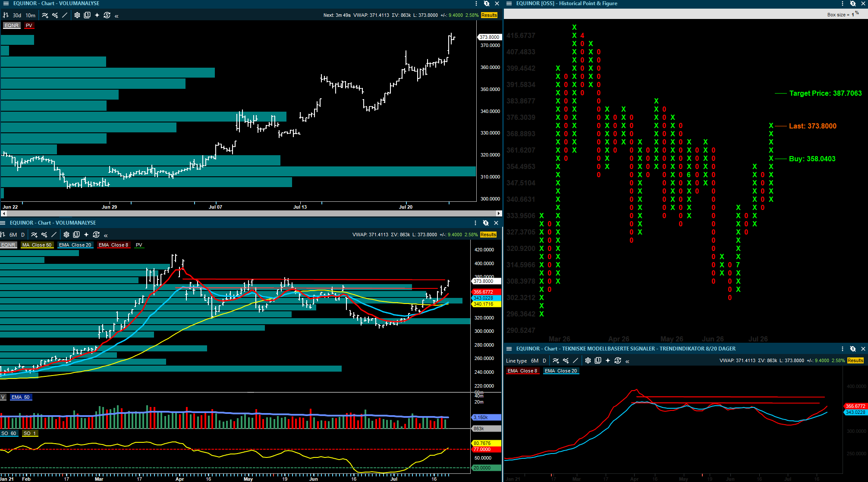Add indicator in 6M chart toolbar

click(x=34, y=235)
